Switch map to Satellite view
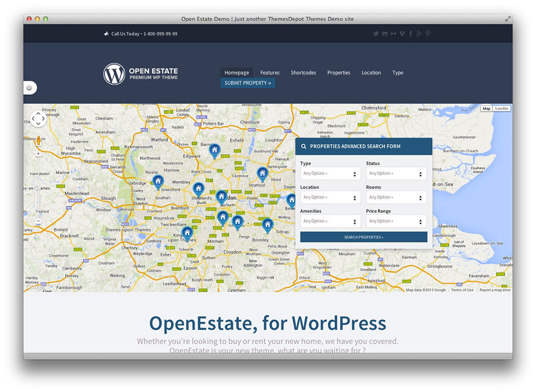Image resolution: width=536 pixels, height=392 pixels. pos(501,108)
